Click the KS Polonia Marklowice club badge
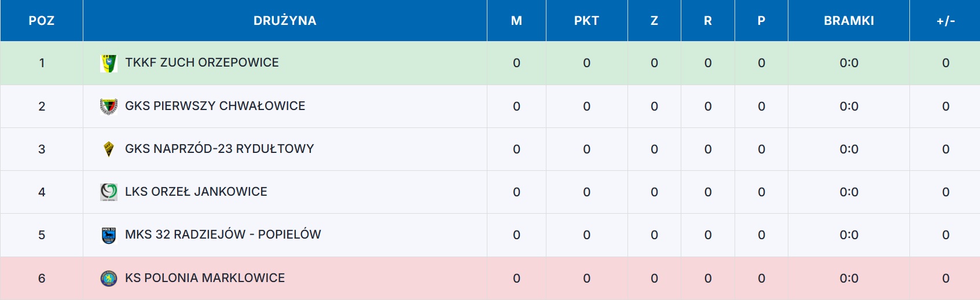 (108, 279)
